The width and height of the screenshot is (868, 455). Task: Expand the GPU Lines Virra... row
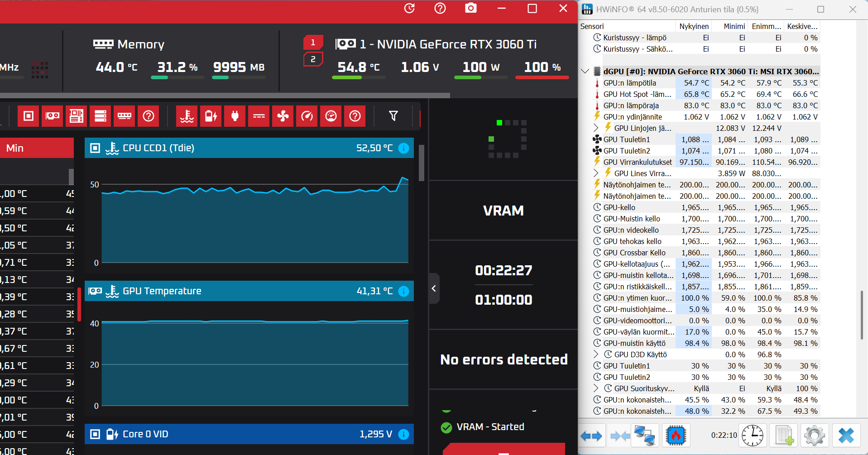point(596,173)
